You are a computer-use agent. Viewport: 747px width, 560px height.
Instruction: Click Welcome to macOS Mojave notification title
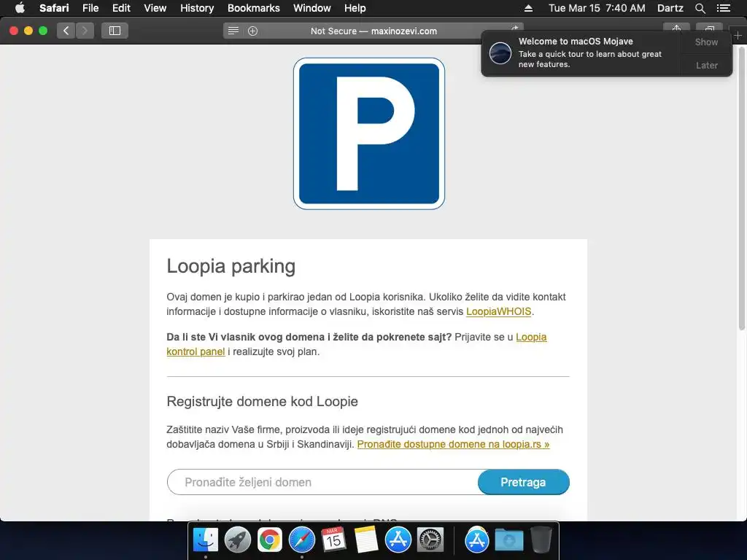coord(576,42)
